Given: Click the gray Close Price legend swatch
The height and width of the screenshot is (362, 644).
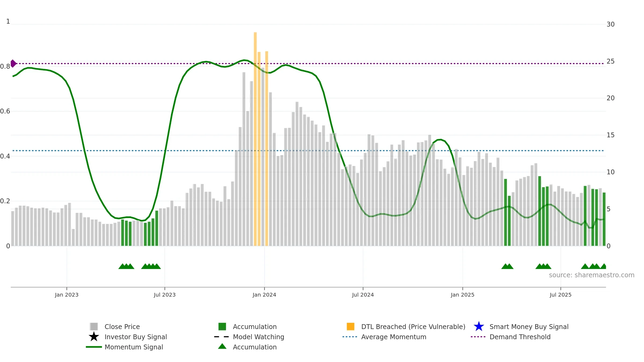Looking at the screenshot, I should tap(94, 327).
